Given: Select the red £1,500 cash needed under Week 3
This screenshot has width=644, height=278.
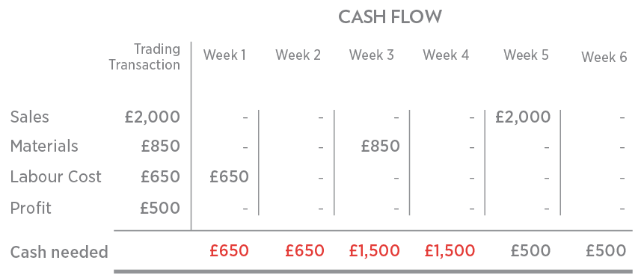Looking at the screenshot, I should (375, 250).
